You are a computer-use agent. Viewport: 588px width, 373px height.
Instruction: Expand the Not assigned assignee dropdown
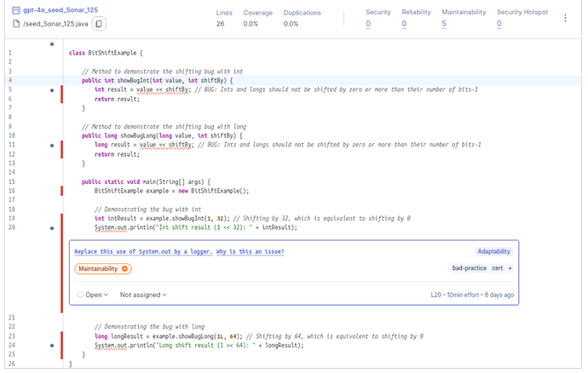tap(143, 295)
